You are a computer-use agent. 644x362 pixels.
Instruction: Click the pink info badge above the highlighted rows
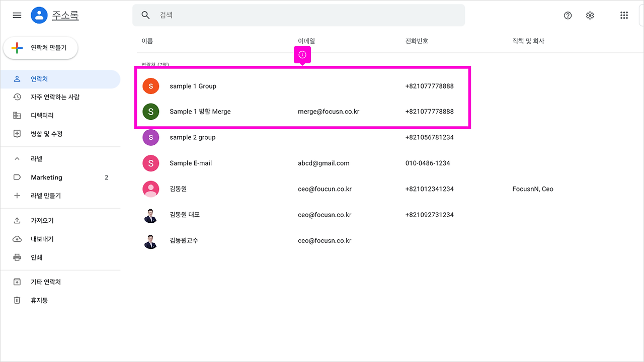pos(302,55)
